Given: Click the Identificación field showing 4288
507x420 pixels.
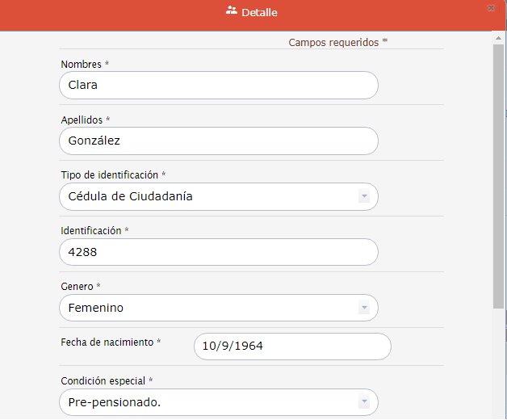Looking at the screenshot, I should tap(218, 253).
